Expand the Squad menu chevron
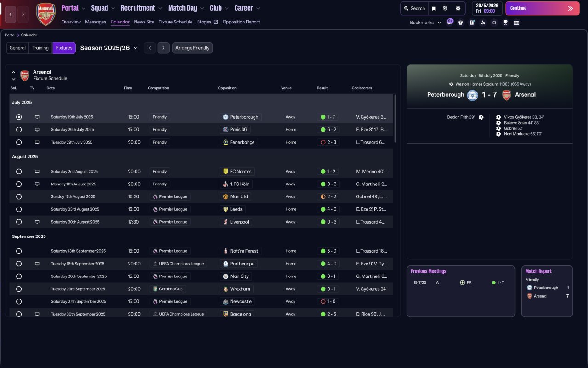The image size is (588, 368). 113,8
